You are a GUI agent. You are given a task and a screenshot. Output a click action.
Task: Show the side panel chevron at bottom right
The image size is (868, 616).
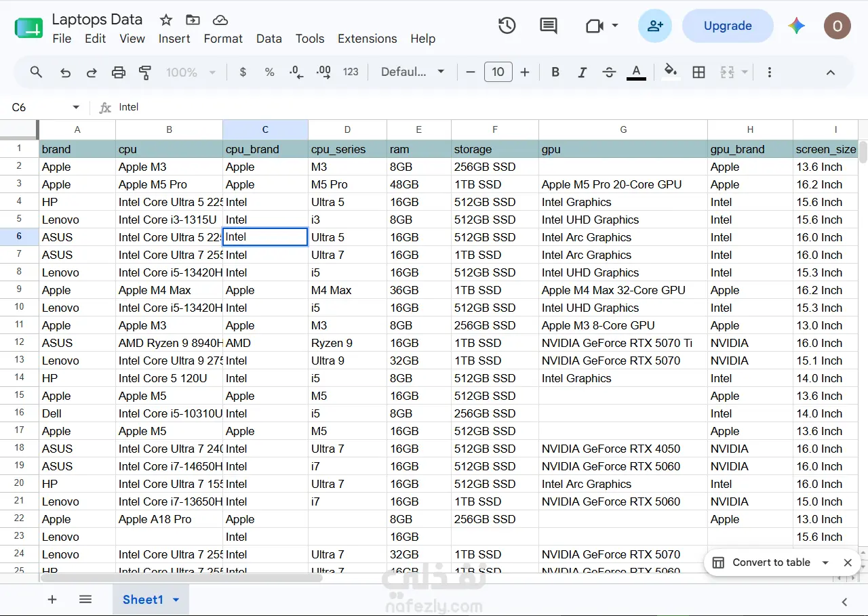coord(844,602)
